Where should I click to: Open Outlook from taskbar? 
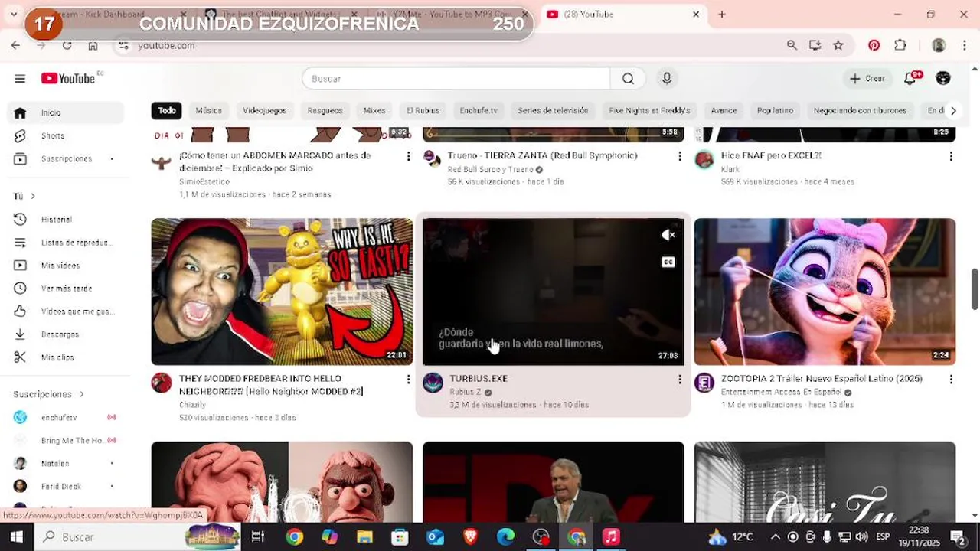click(435, 536)
